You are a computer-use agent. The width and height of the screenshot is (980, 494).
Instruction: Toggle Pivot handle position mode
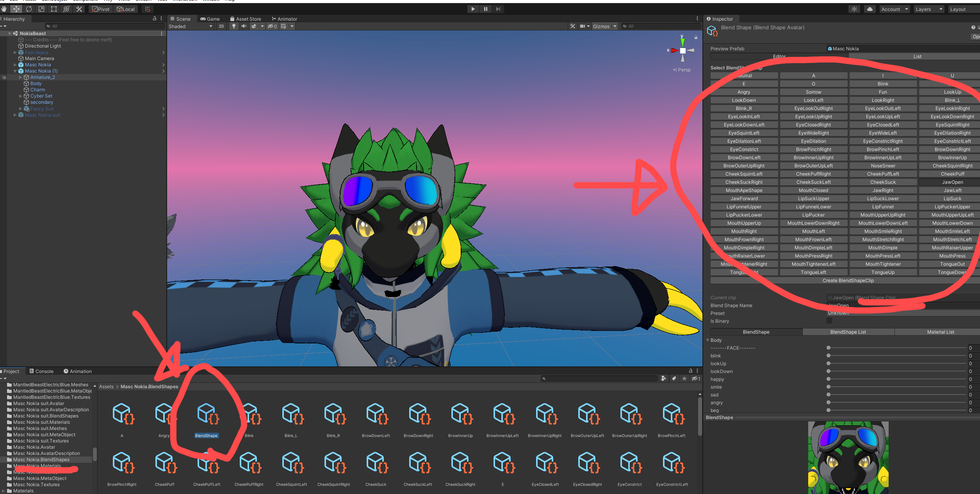click(x=101, y=9)
